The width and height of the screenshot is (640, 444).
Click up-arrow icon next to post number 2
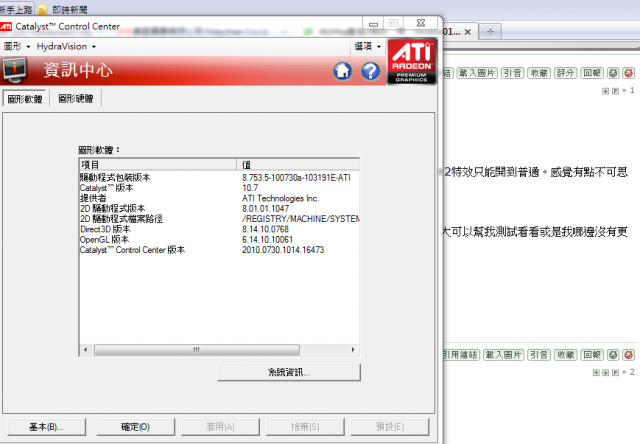pyautogui.click(x=596, y=372)
